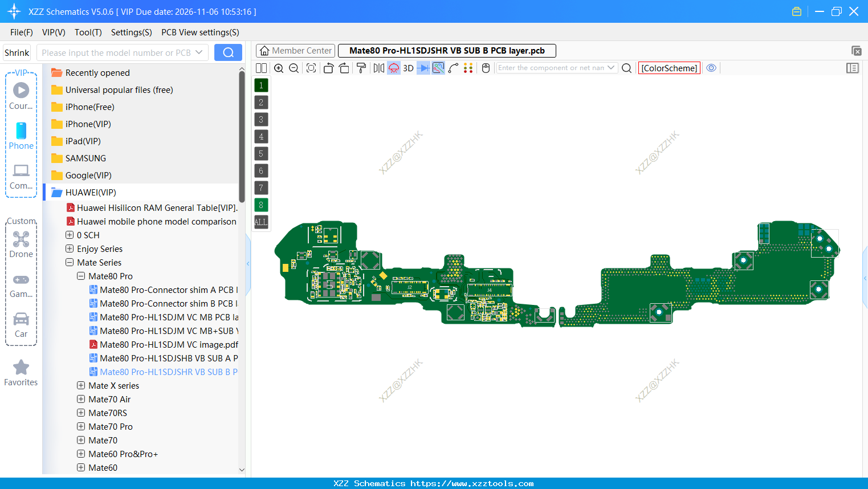Show ALL layers using the ALL button
The width and height of the screenshot is (868, 489).
[x=260, y=222]
